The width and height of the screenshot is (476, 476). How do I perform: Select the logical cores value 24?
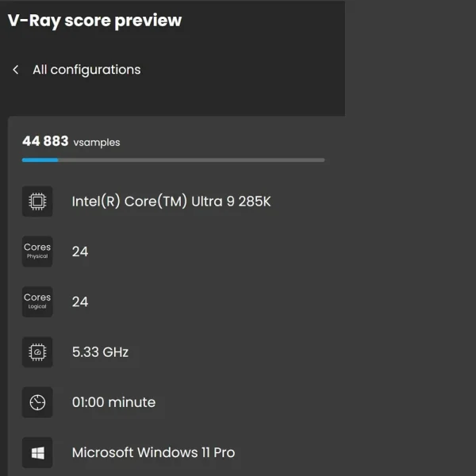pyautogui.click(x=80, y=301)
